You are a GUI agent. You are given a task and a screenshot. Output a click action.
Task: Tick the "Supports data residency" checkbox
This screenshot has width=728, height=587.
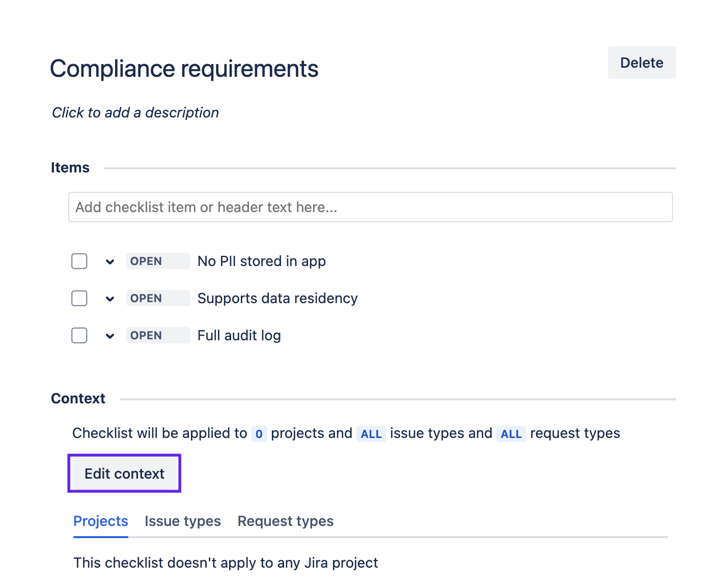pos(79,298)
